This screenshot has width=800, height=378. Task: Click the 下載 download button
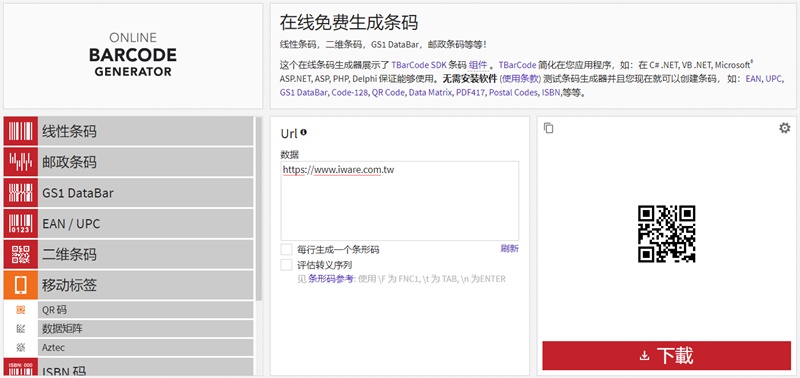(x=666, y=356)
